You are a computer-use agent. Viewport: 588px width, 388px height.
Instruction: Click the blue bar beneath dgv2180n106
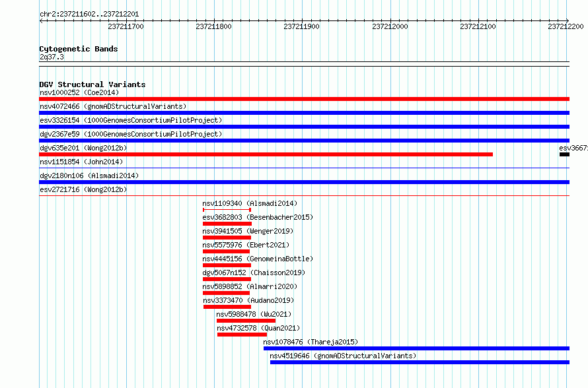[304, 182]
